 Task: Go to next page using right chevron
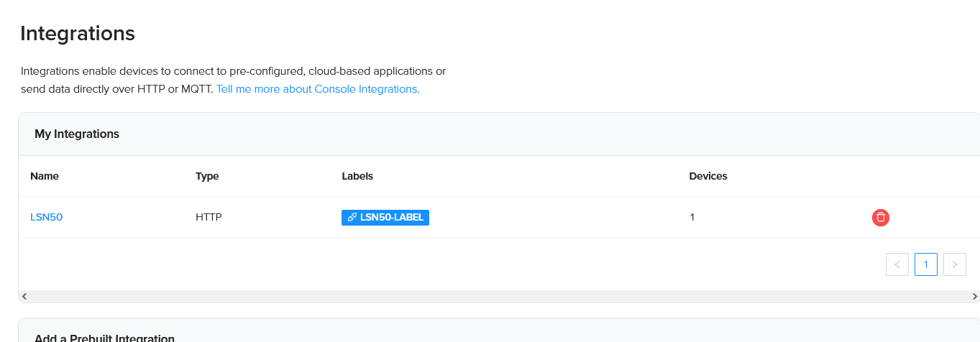tap(955, 264)
